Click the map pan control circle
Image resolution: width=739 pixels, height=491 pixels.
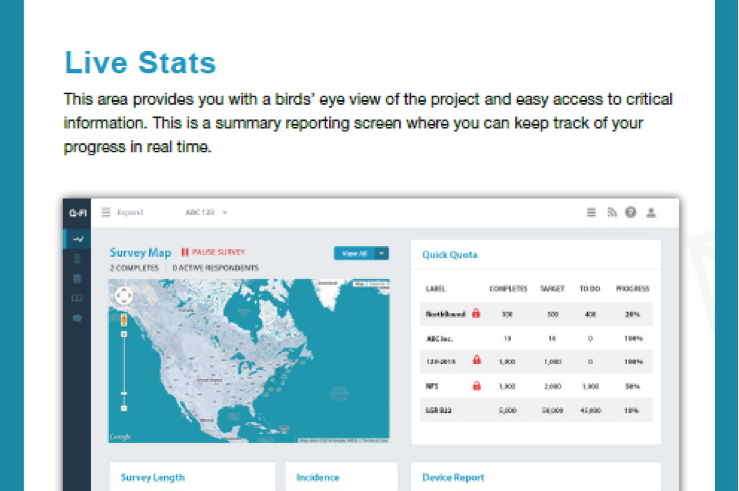pos(124,296)
